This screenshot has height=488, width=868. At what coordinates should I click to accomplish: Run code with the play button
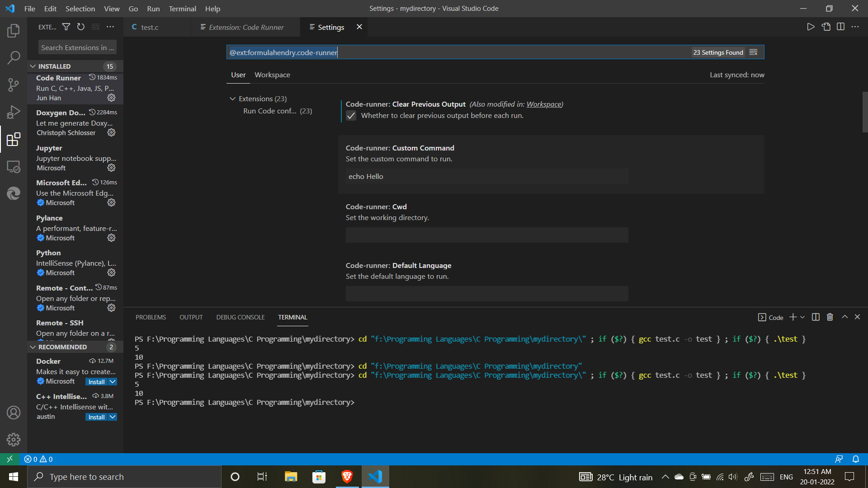tap(811, 27)
